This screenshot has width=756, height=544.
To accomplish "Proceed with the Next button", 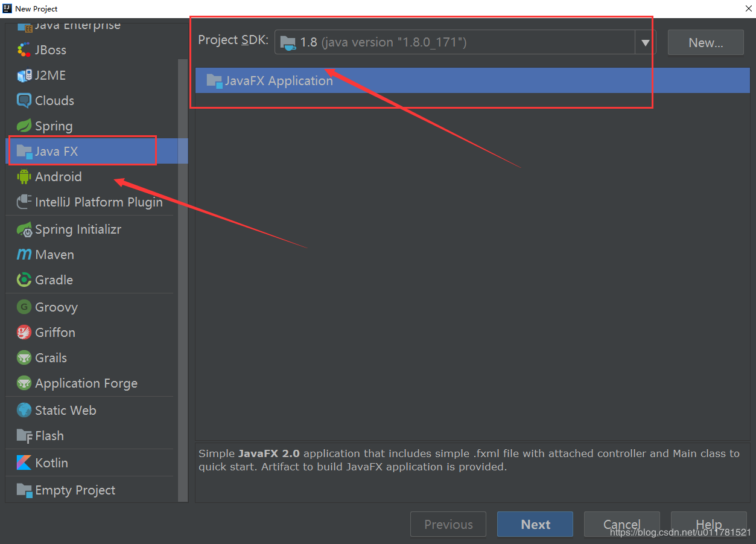I will tap(535, 525).
